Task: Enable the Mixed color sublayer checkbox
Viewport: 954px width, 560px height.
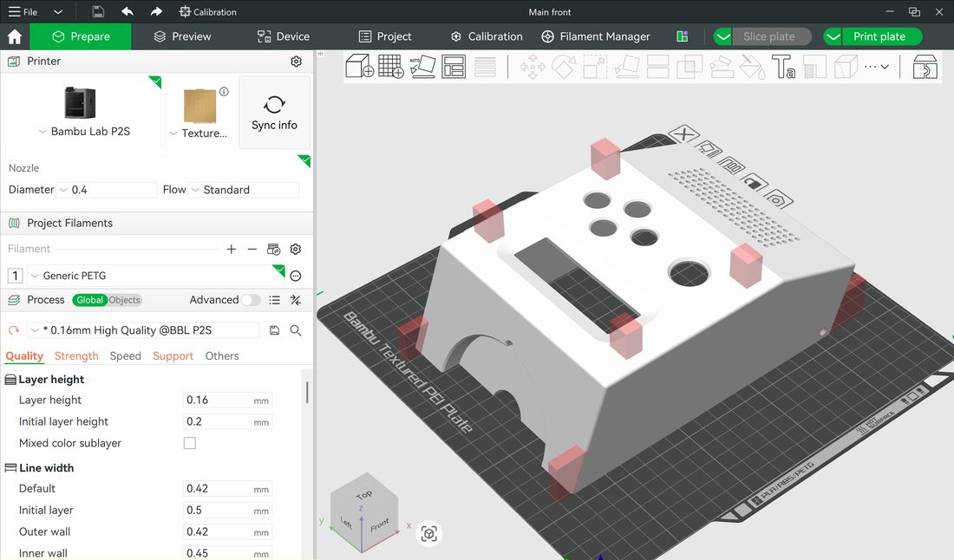Action: pyautogui.click(x=190, y=443)
